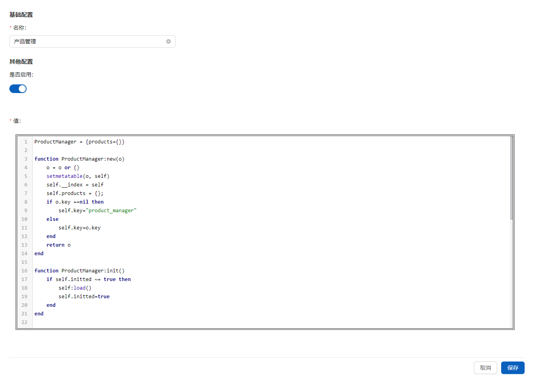Viewport: 534px width, 392px height.
Task: Toggle the 是否启用 switch off
Action: coord(18,89)
